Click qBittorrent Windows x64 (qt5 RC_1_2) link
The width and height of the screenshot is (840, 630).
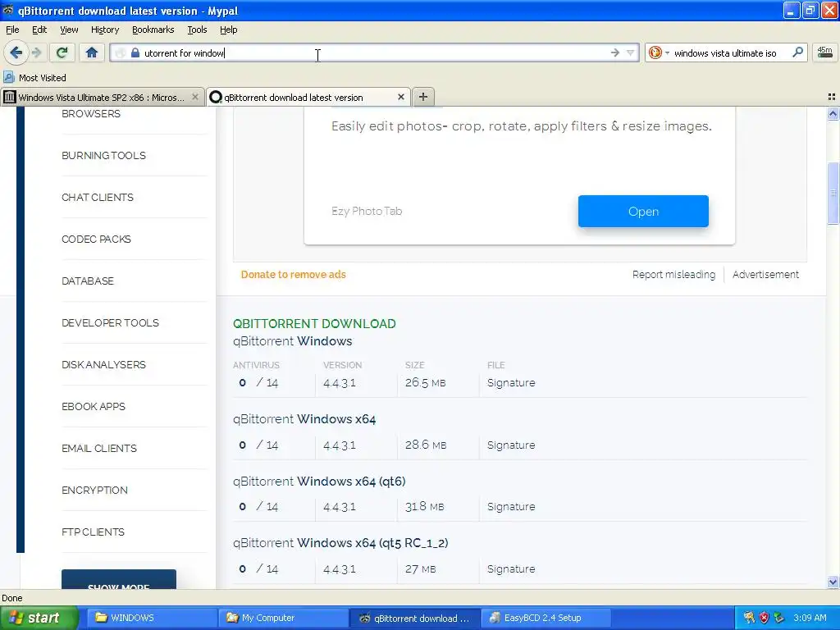[x=340, y=543]
